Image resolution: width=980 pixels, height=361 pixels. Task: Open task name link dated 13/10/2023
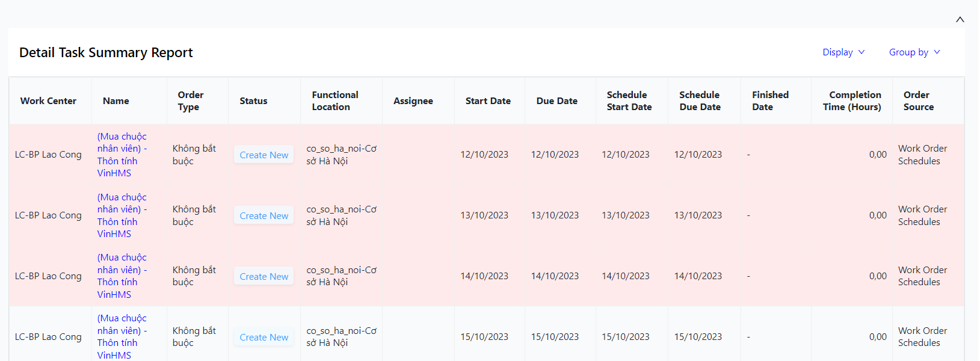pos(122,215)
